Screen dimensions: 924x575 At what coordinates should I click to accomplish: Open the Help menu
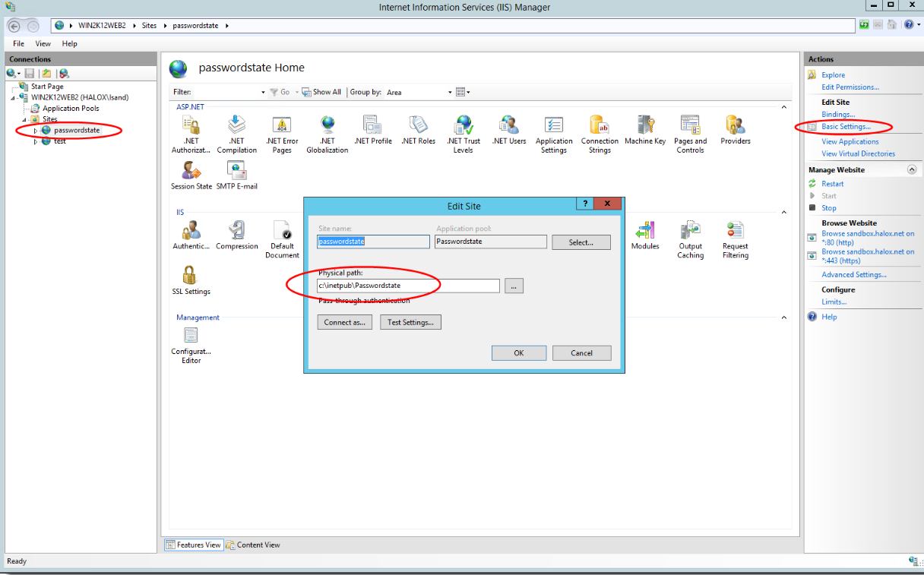pos(70,44)
